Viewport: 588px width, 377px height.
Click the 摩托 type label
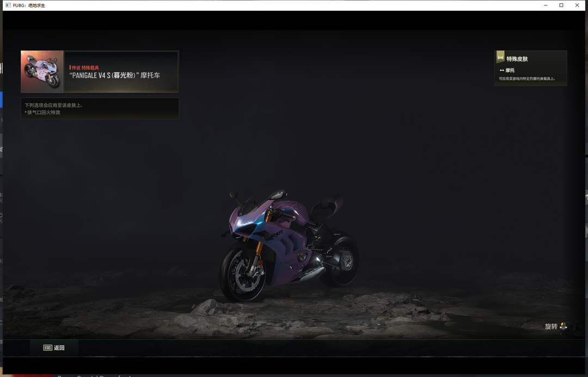coord(510,71)
